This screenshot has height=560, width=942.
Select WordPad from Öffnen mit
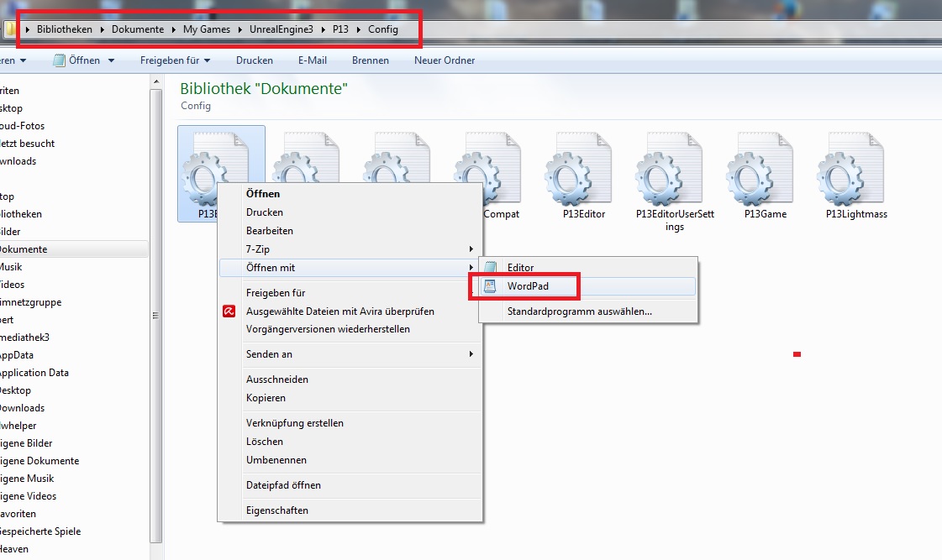point(588,286)
